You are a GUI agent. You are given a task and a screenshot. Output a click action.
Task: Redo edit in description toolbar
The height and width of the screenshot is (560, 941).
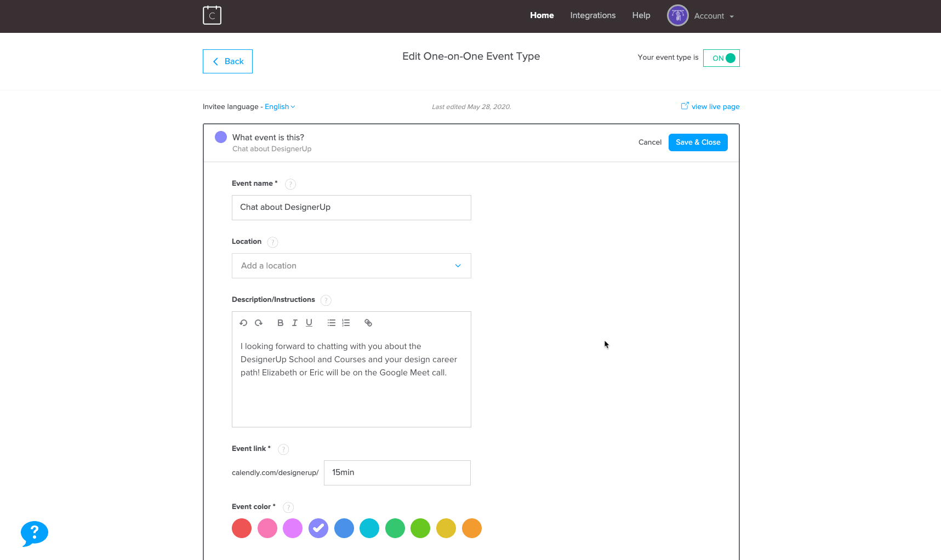[259, 323]
